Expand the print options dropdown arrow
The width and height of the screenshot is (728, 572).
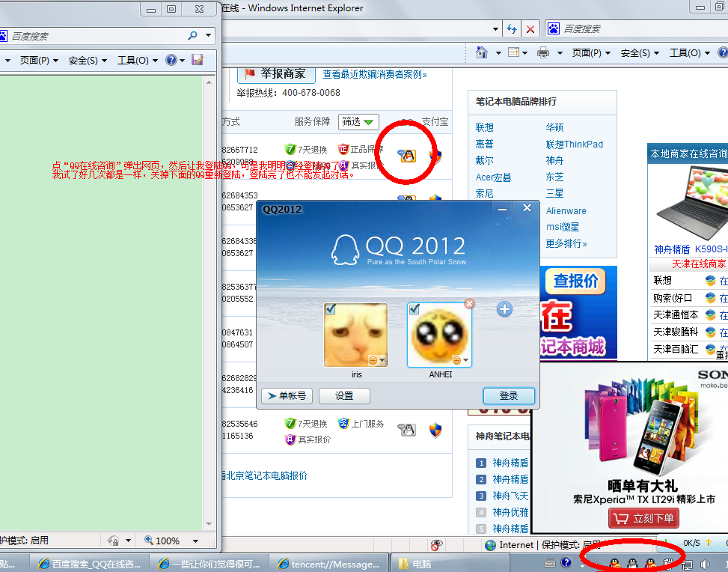tap(560, 53)
